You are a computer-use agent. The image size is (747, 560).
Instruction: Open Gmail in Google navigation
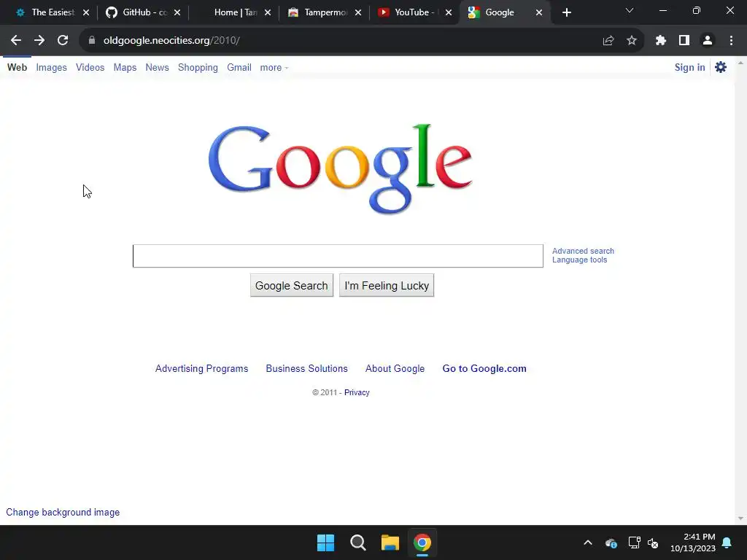pos(239,68)
